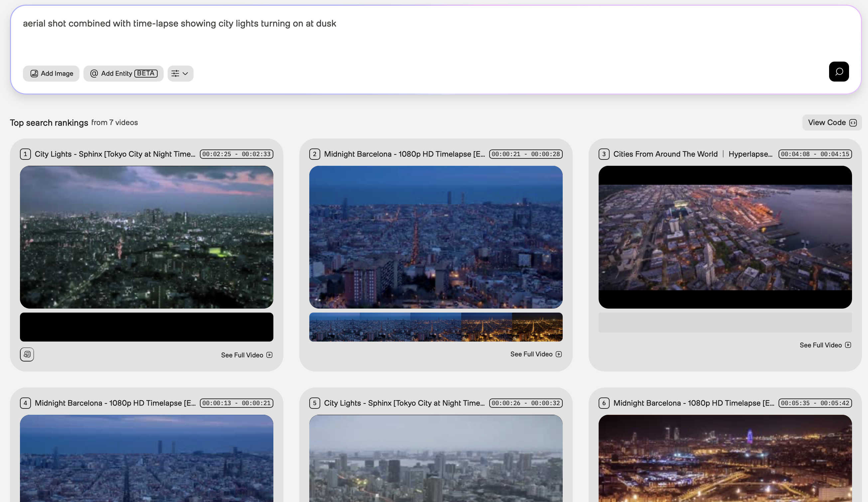Open result 5 Tokyo City Lights thumbnail
The image size is (868, 502).
[x=436, y=459]
